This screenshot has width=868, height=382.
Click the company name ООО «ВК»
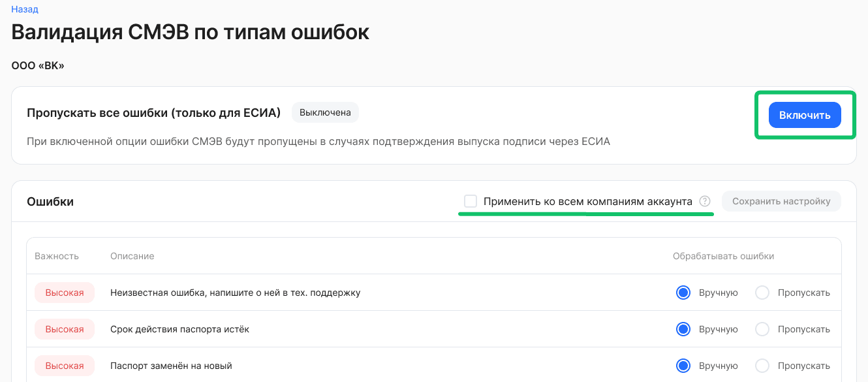click(x=38, y=65)
